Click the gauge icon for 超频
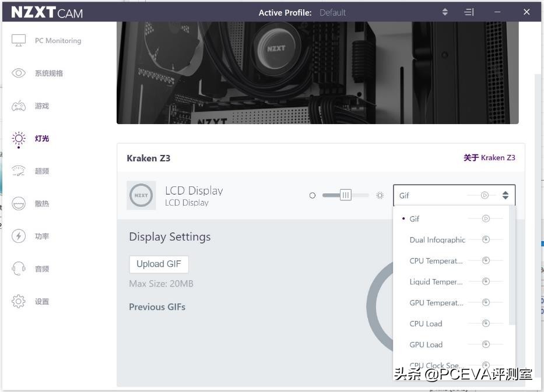 tap(19, 171)
